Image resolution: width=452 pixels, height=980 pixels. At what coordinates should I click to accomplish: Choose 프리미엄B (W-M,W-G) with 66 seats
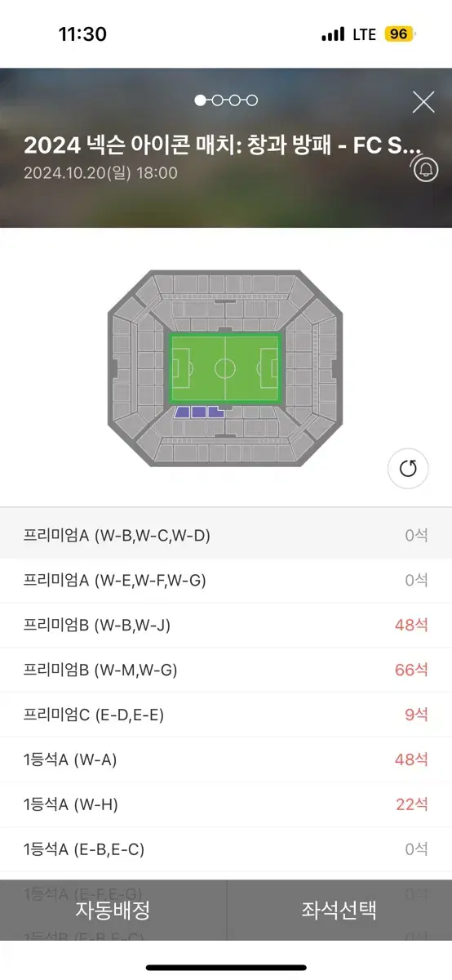(x=226, y=670)
